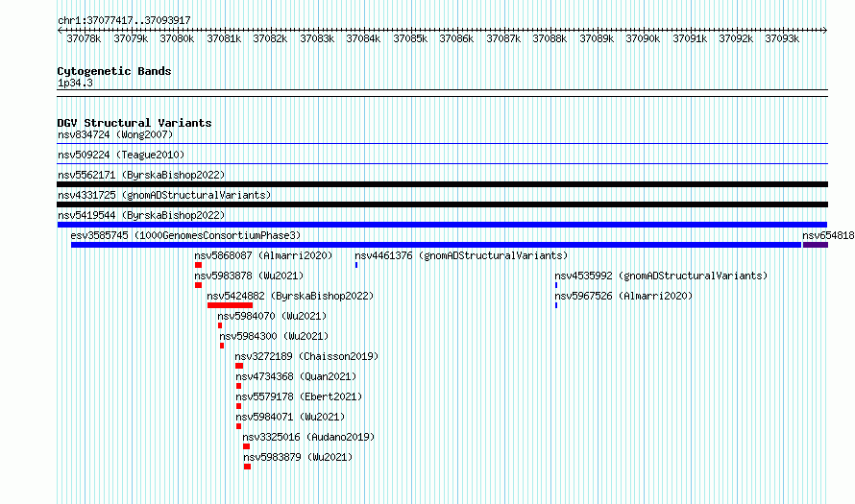Click the 37089k ruler position label

pos(597,39)
